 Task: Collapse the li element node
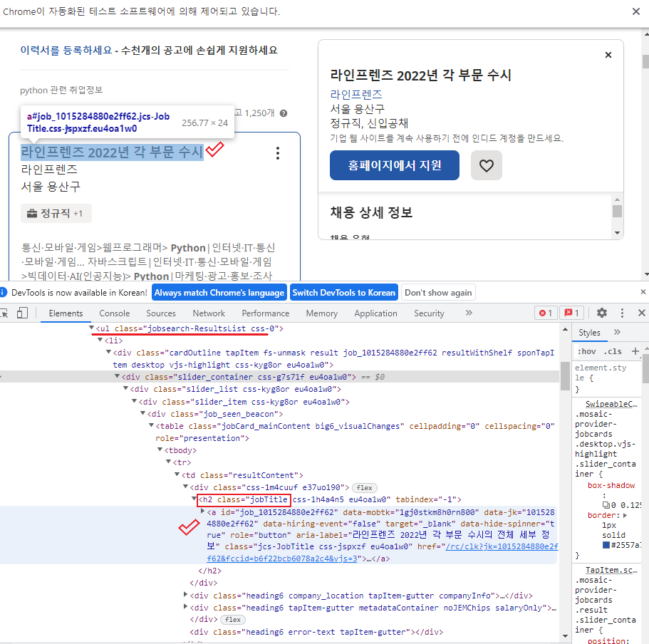tap(100, 340)
